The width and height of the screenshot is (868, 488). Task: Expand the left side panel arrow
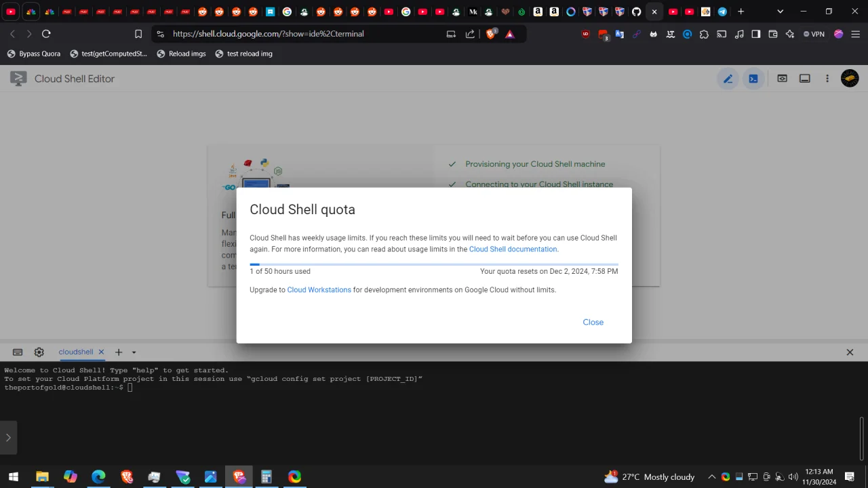point(8,438)
